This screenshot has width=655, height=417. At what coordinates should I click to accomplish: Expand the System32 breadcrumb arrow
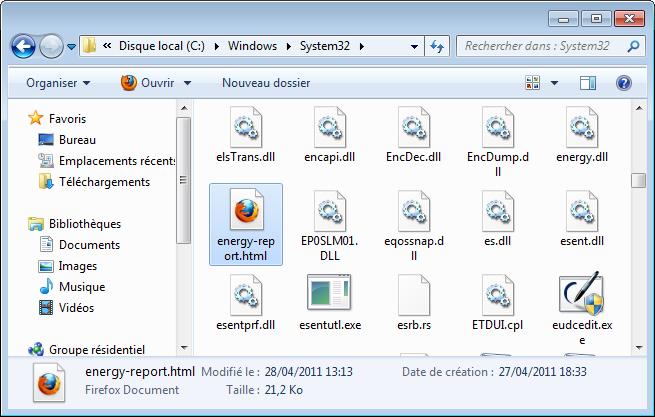[x=361, y=46]
